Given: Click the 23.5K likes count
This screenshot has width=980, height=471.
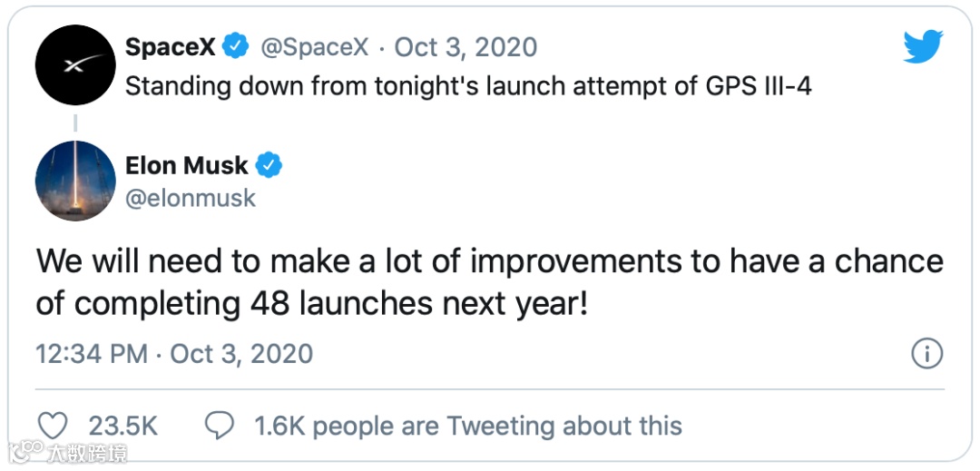Looking at the screenshot, I should [123, 426].
